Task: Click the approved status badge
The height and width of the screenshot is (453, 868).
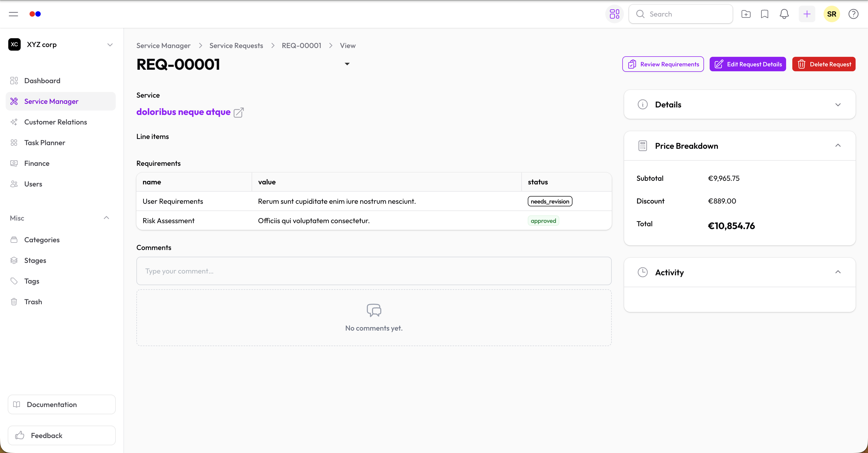Action: click(x=543, y=221)
